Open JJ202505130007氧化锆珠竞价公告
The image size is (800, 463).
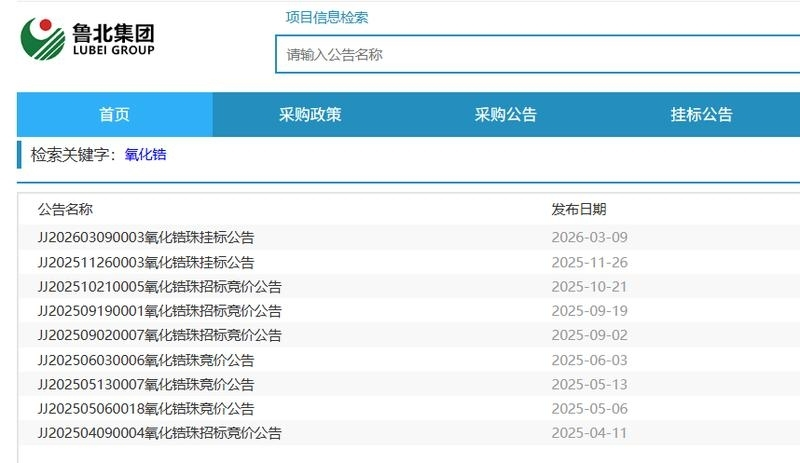click(x=146, y=384)
